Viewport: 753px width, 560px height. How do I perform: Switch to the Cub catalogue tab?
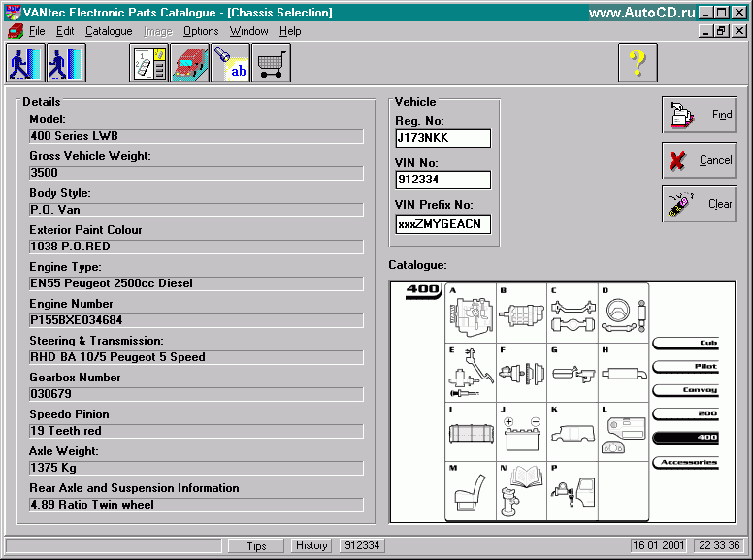tap(686, 343)
